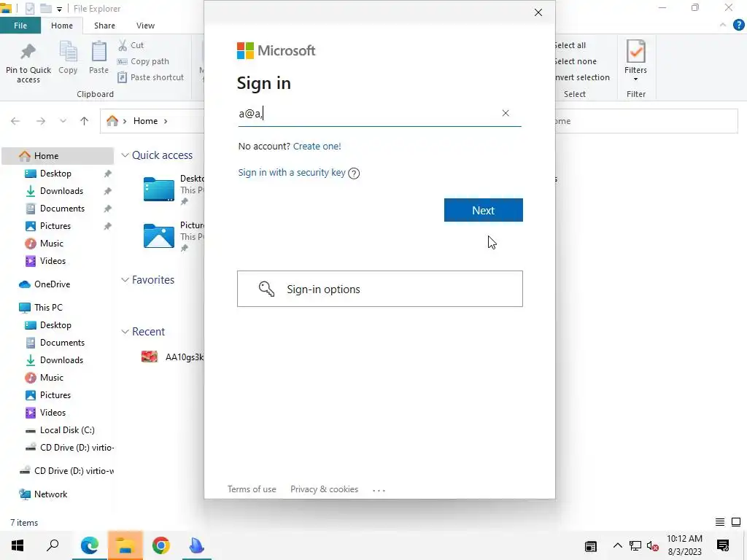Viewport: 747px width, 560px height.
Task: Open the Pictures folder thumbnail
Action: [158, 236]
